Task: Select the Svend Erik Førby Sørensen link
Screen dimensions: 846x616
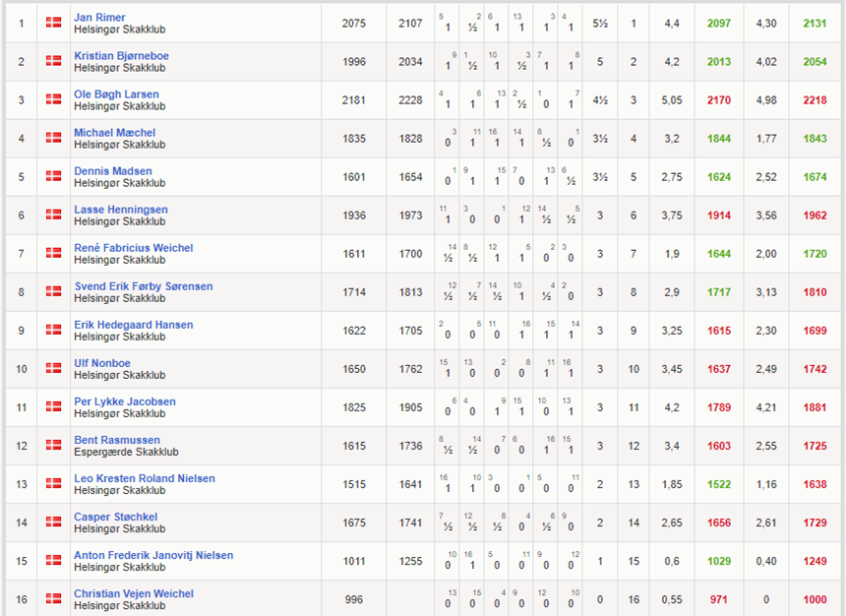Action: (x=143, y=286)
